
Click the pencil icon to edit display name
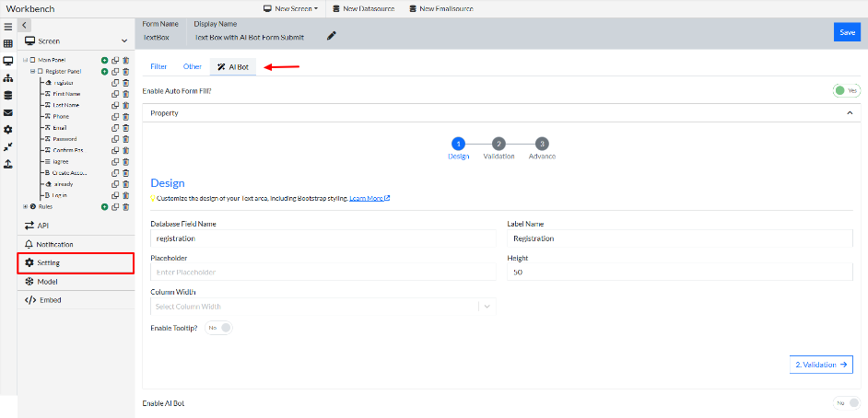coord(332,37)
